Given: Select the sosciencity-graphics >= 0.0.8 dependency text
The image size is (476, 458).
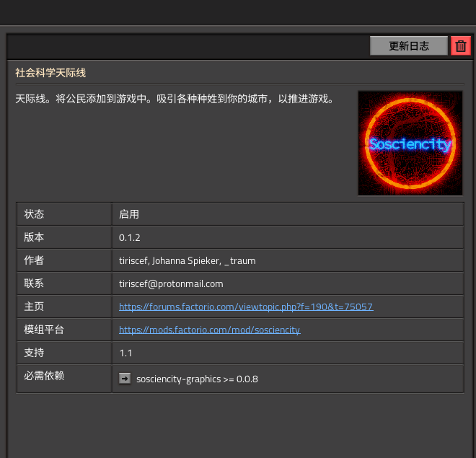Looking at the screenshot, I should pos(197,379).
